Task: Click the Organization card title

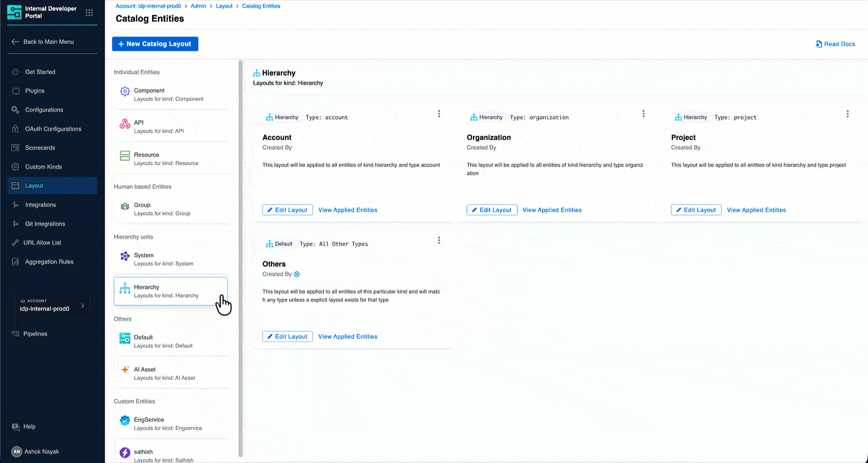Action: 489,138
